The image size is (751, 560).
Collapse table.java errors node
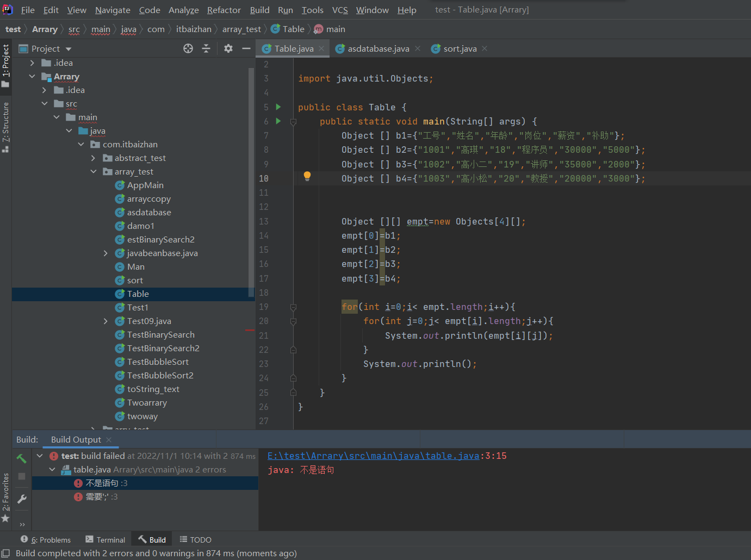pyautogui.click(x=52, y=470)
